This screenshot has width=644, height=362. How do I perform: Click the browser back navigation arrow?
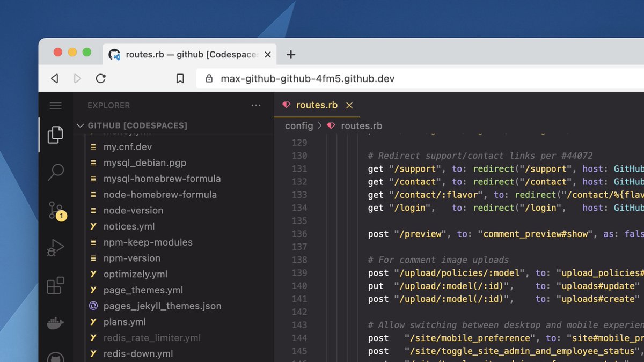pyautogui.click(x=54, y=78)
